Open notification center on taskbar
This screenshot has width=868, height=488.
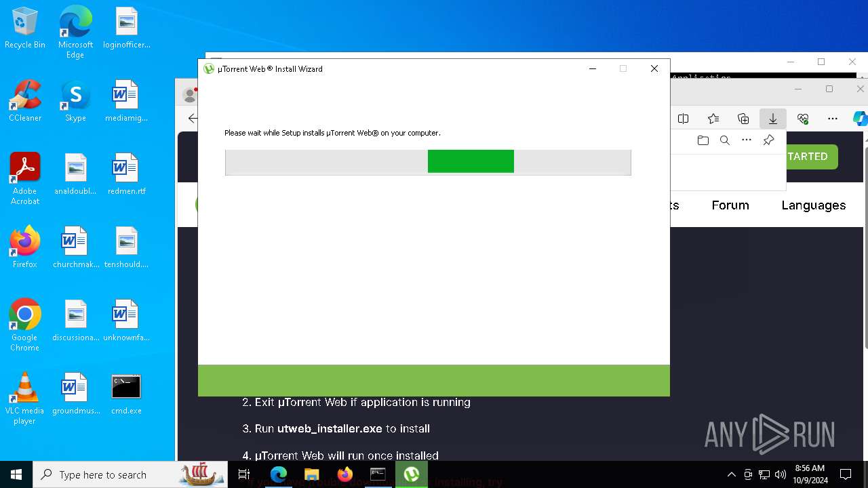[x=846, y=474]
